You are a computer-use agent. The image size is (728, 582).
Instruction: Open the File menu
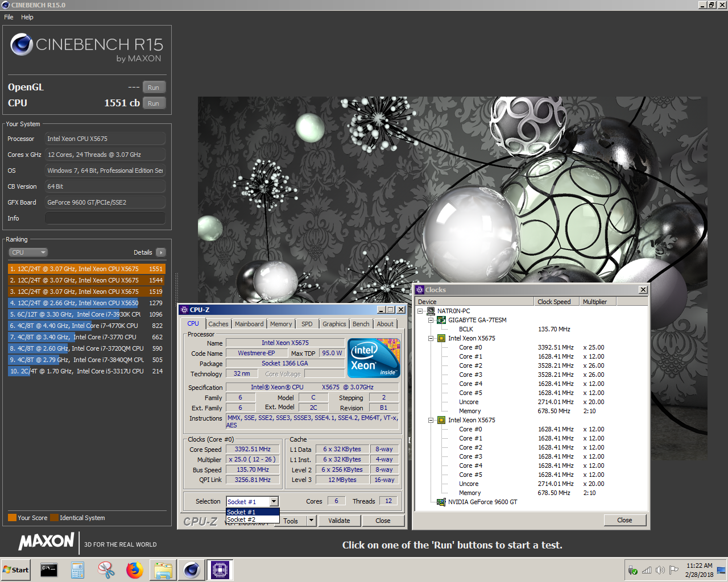click(x=9, y=17)
